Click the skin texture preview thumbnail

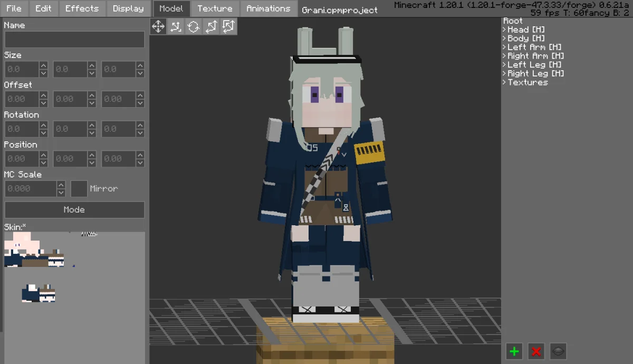tap(74, 298)
